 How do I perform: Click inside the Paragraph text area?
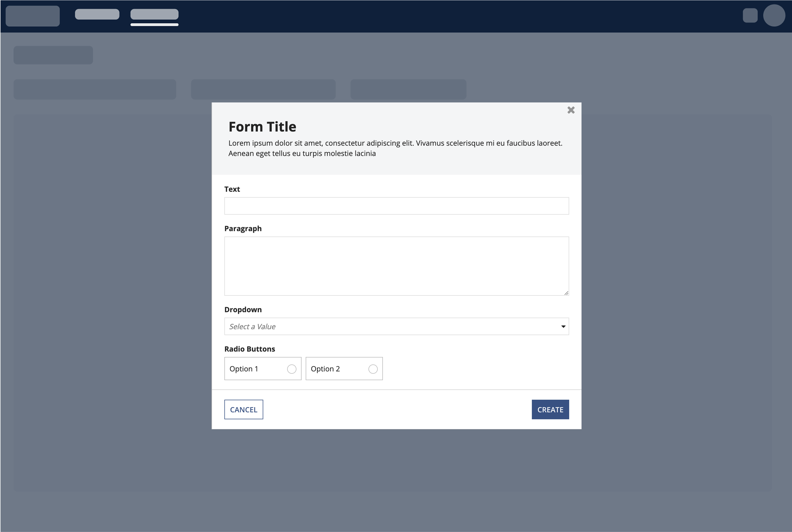396,266
